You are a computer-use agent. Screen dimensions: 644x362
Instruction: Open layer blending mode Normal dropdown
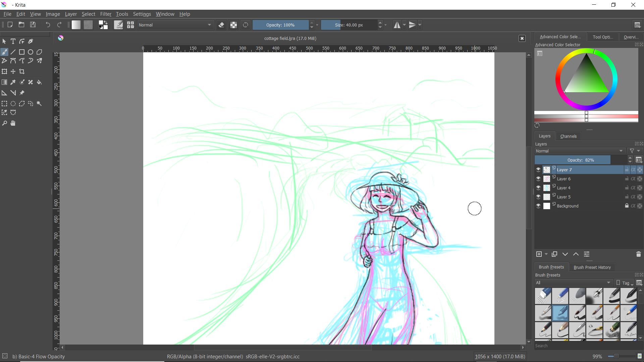point(579,151)
